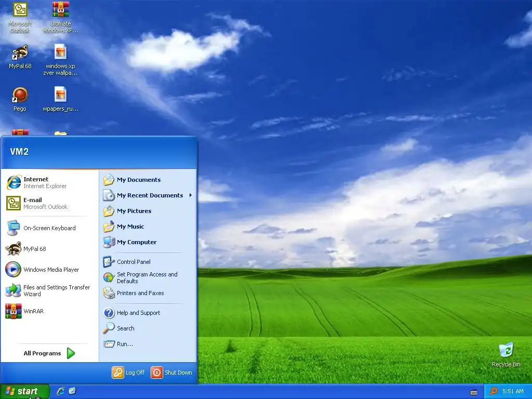Launch Internet Explorer from Quick Launch
Screen dimensions: 532x399
(x=61, y=391)
